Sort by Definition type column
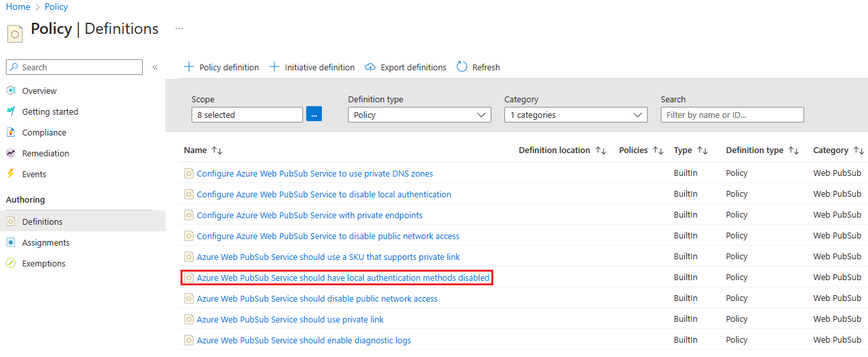 794,150
